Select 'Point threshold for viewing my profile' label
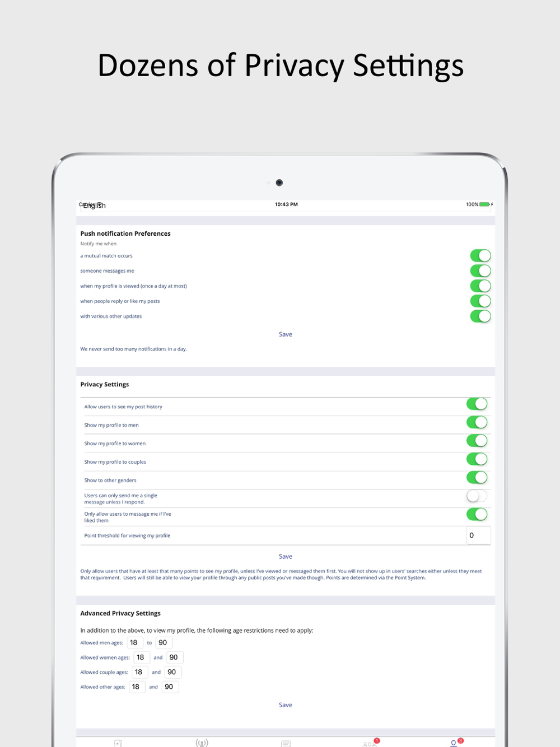This screenshot has height=747, width=560. [127, 536]
